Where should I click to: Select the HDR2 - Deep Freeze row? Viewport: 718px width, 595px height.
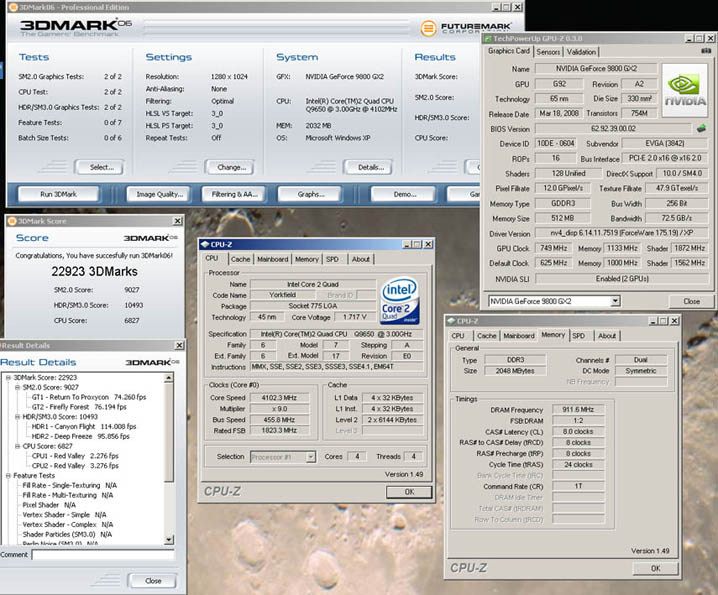point(81,436)
